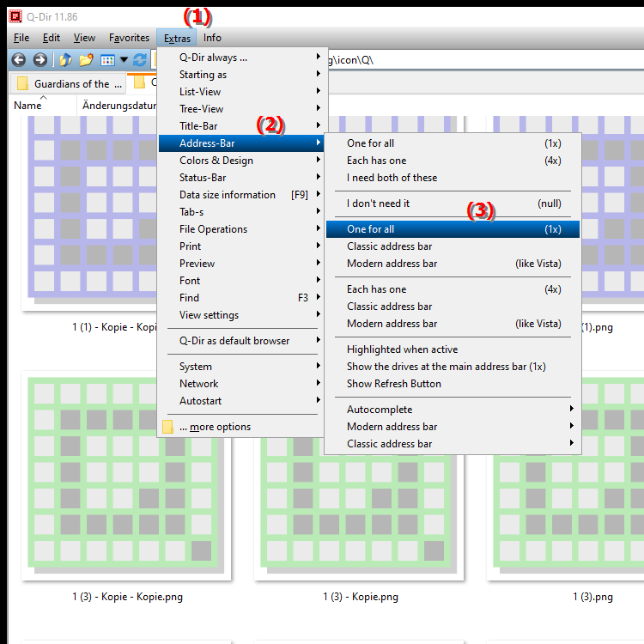Toggle Show the drives at main address bar
The width and height of the screenshot is (644, 644).
[453, 367]
